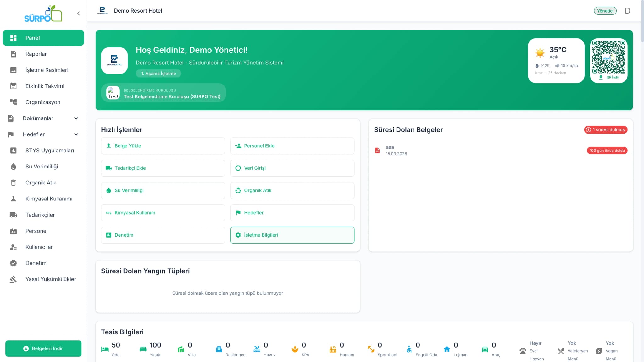Click the Evcil Hayvan paw icon
This screenshot has width=644, height=362.
coord(523,351)
